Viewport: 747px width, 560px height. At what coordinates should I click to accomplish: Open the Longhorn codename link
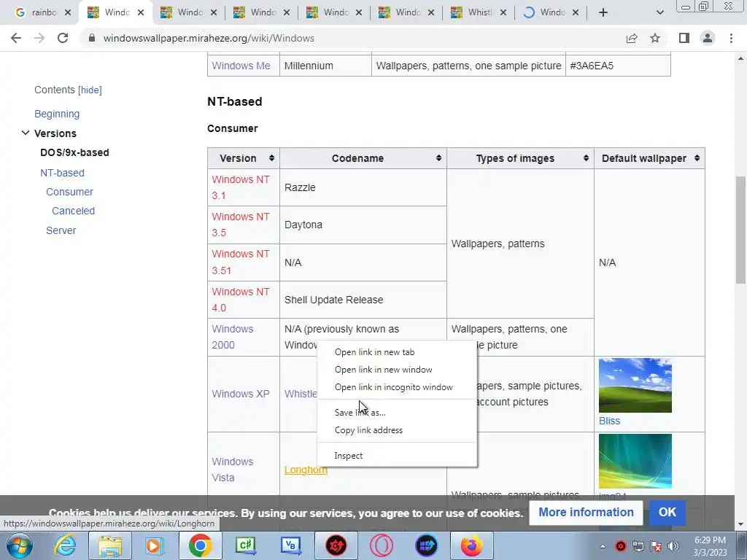coord(306,470)
